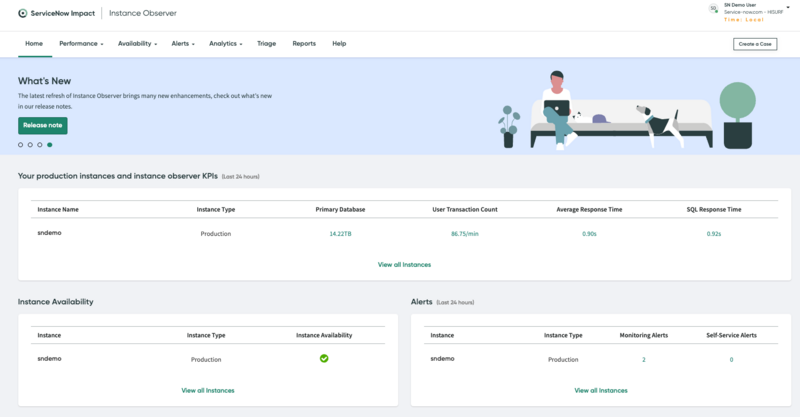Click the What's New banner heading
This screenshot has height=417, width=800.
click(x=44, y=81)
